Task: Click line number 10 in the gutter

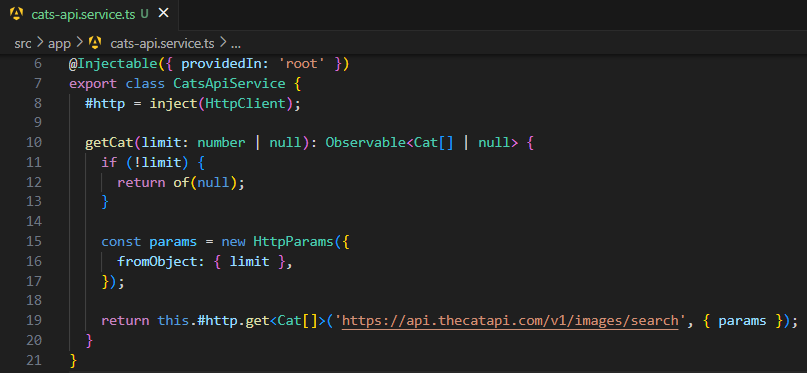Action: coord(33,143)
